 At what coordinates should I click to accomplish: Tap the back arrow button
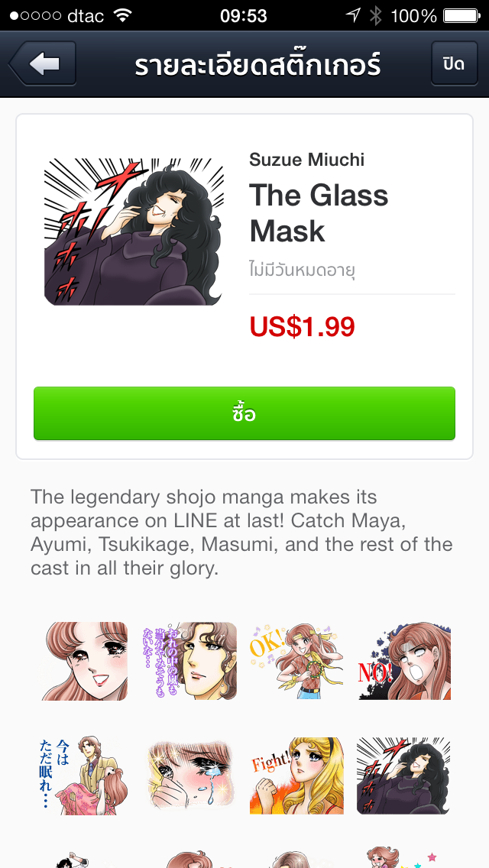click(x=42, y=63)
